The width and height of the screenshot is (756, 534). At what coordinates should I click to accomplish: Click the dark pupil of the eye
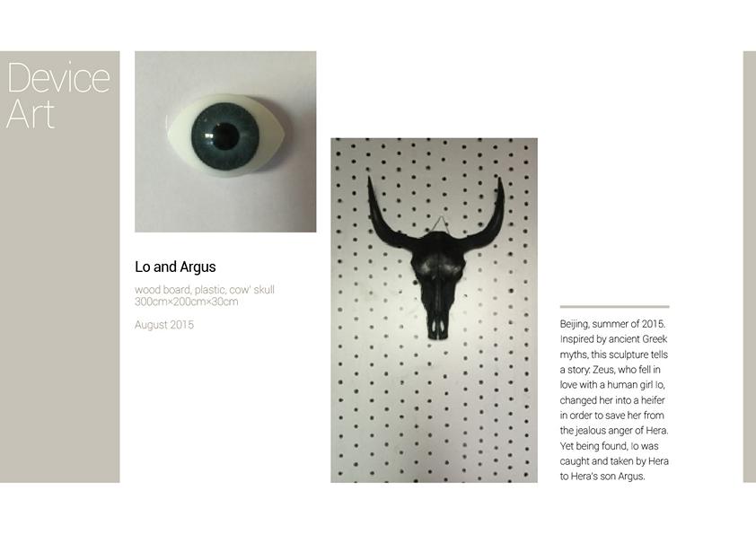[x=225, y=137]
